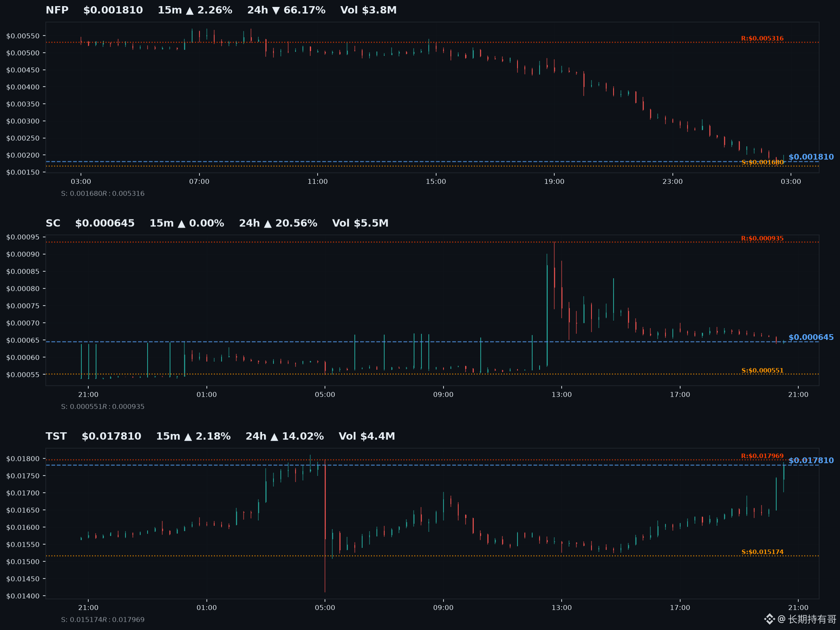Click the 07:00 time label on NFP chart
The image size is (840, 630).
(x=199, y=181)
